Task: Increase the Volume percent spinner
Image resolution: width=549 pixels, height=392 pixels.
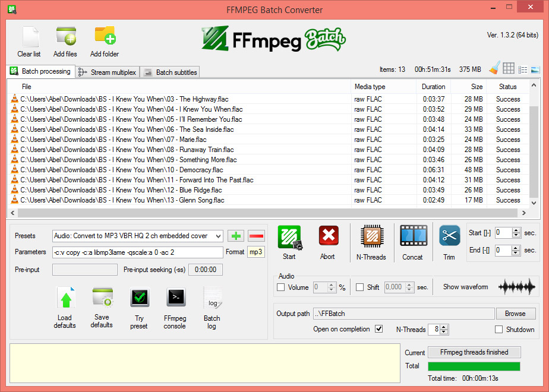Action: [x=332, y=285]
